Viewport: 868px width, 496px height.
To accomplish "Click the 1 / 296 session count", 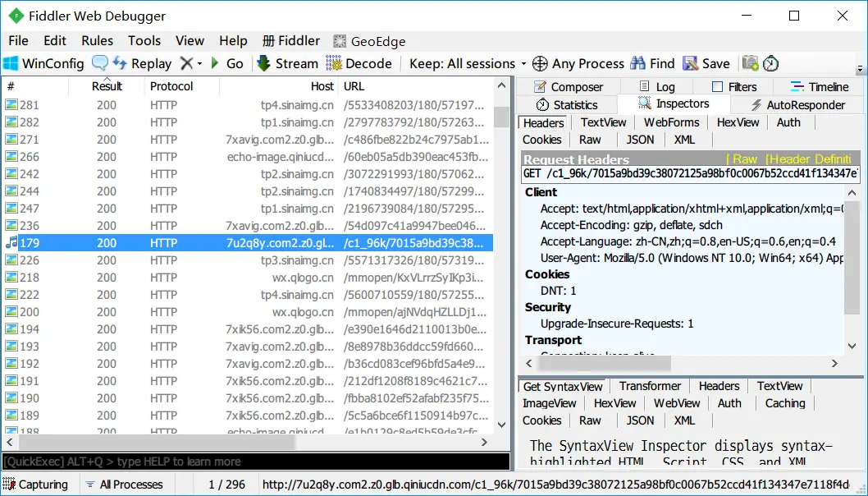I will 226,485.
